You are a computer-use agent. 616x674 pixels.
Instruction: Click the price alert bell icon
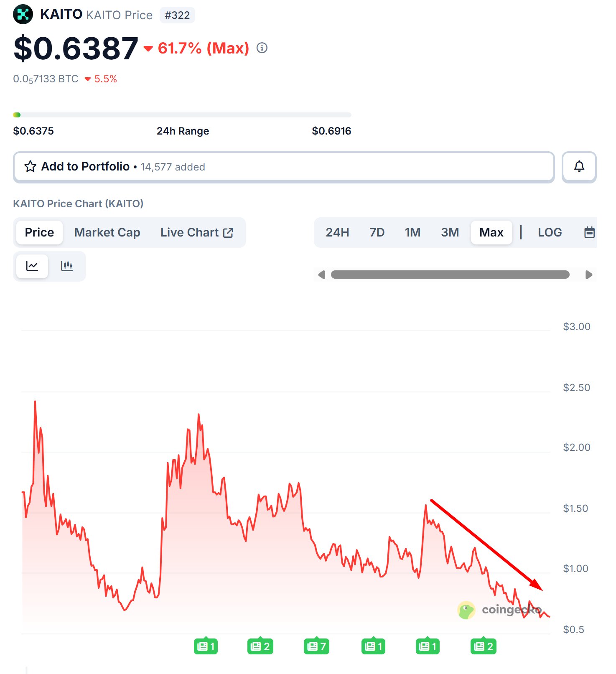(579, 167)
